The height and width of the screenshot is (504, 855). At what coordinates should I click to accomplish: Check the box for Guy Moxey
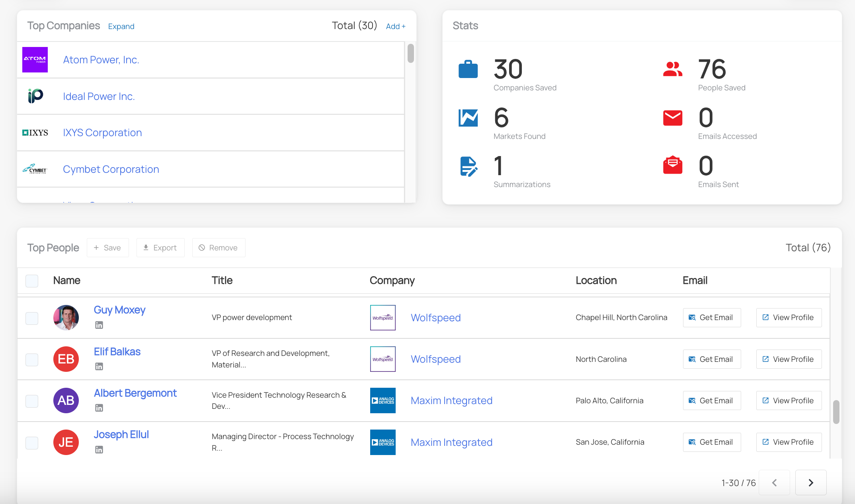point(32,318)
